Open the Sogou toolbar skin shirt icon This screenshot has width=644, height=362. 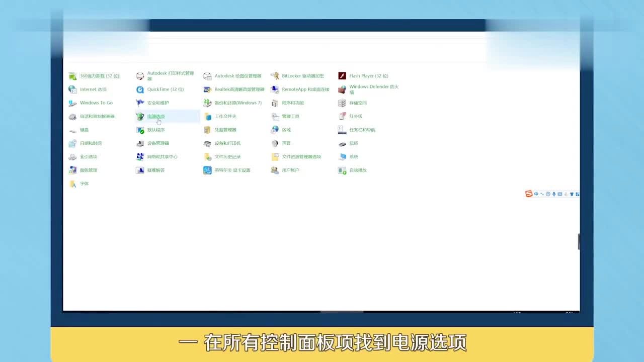(572, 194)
